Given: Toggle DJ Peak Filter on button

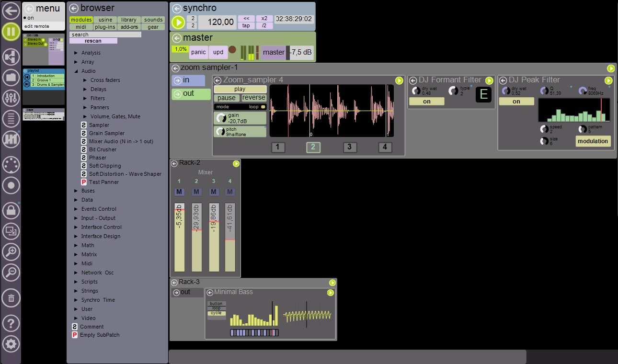Looking at the screenshot, I should point(516,102).
